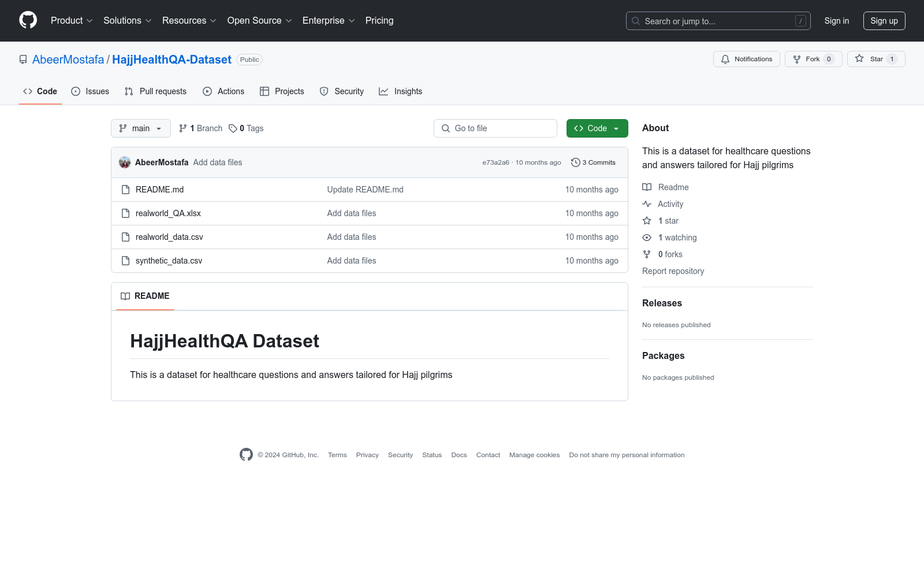Open the Add data files latest commit message
This screenshot has width=924, height=578.
(x=218, y=162)
